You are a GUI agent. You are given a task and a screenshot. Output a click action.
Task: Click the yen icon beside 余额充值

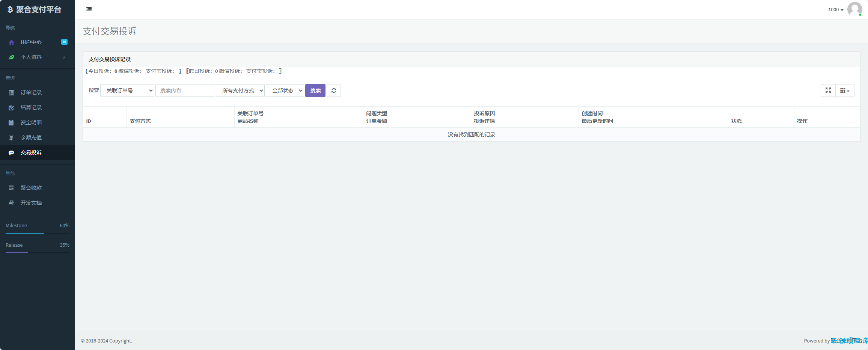(11, 138)
